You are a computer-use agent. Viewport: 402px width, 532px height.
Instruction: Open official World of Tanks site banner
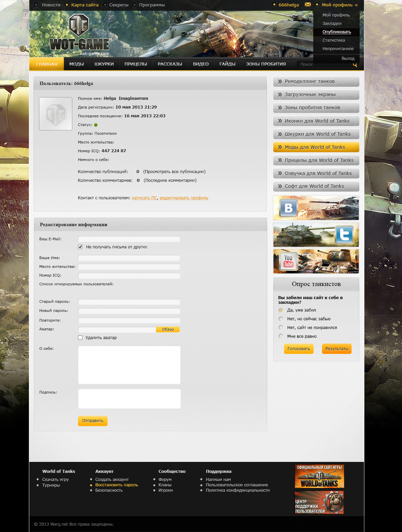(319, 476)
